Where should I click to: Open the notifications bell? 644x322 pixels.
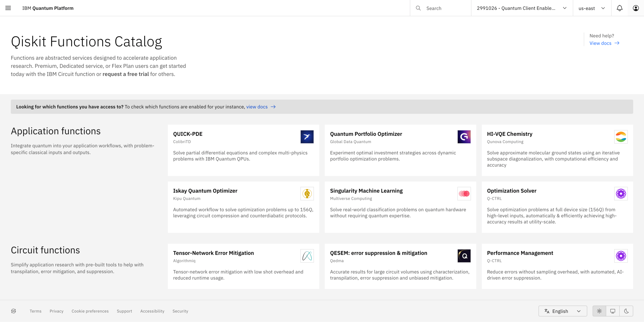click(620, 8)
